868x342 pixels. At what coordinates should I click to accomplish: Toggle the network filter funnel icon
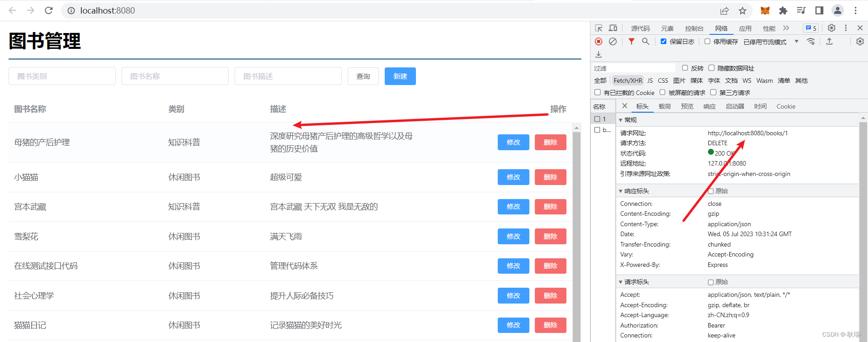(632, 42)
